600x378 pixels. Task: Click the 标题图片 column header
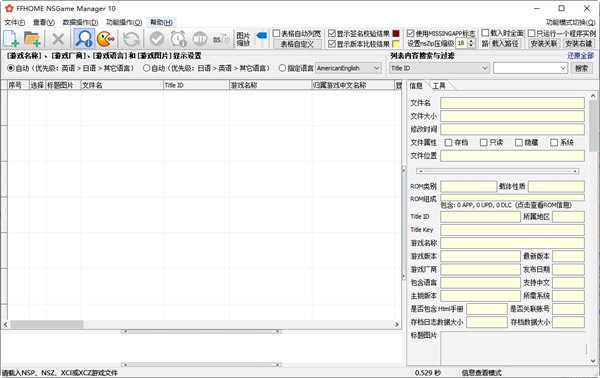[63, 85]
